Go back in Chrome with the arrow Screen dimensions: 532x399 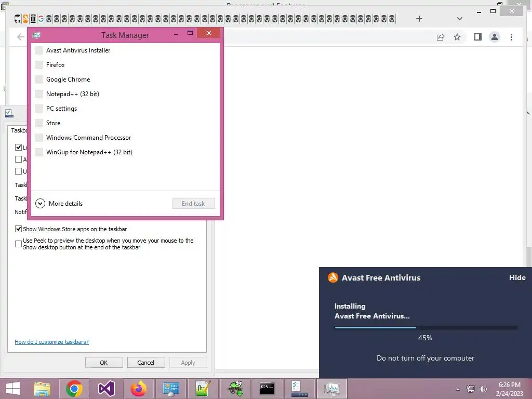pos(21,37)
